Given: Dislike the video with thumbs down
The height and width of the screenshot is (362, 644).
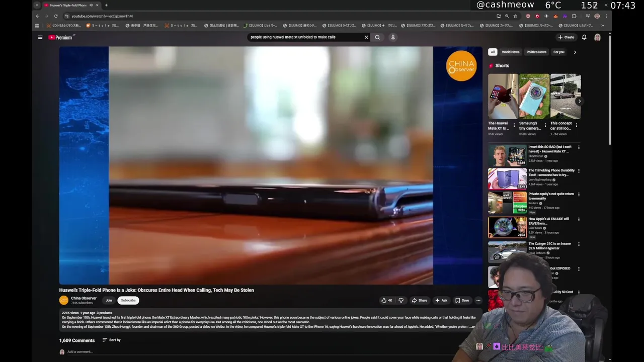Looking at the screenshot, I should [401, 300].
